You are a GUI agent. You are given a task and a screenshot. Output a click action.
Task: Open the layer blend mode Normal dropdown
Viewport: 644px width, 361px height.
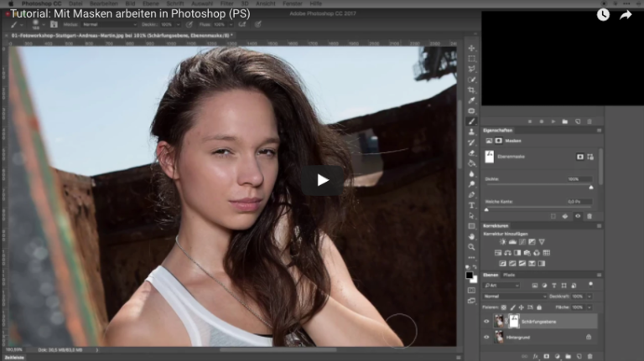pos(515,297)
